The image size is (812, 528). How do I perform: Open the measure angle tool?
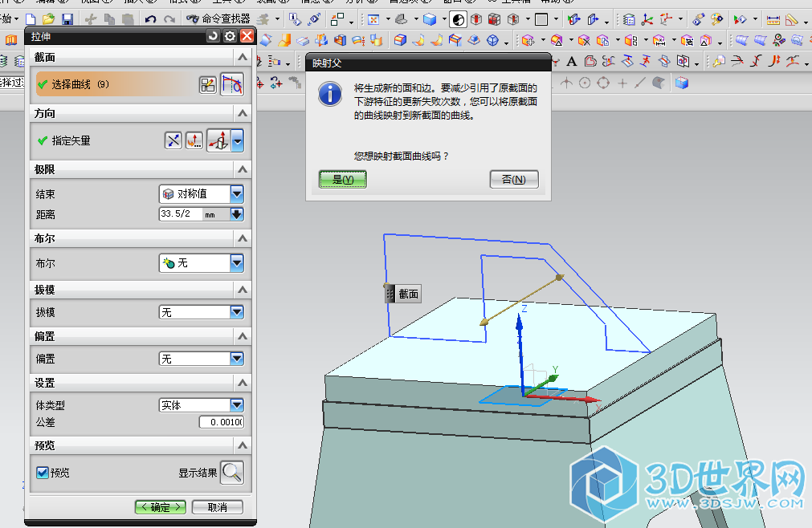tap(792, 19)
